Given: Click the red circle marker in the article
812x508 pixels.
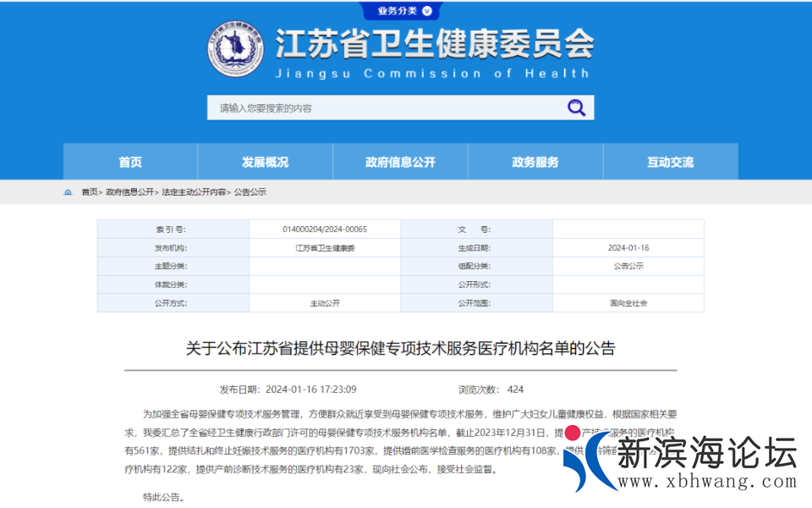Looking at the screenshot, I should tap(573, 433).
